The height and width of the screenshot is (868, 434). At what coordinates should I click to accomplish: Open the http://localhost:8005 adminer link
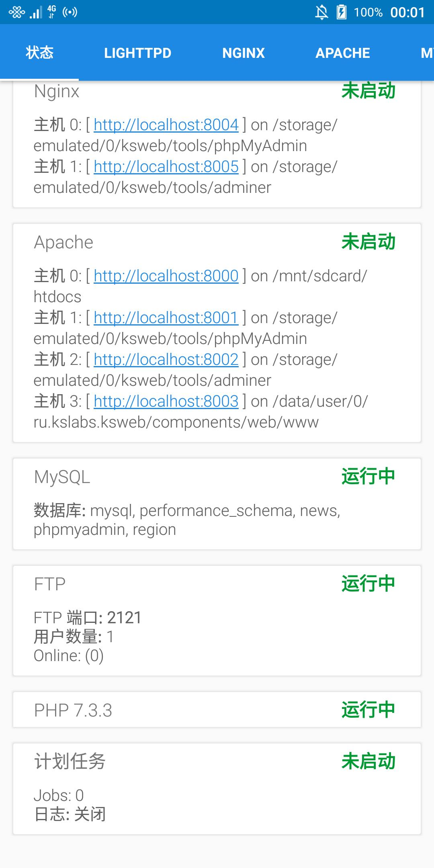click(166, 167)
